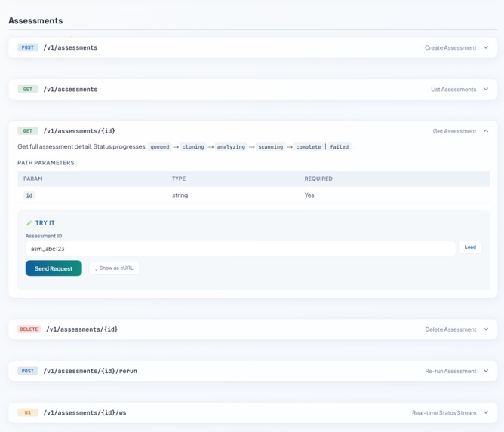Click the Get Assessment label

454,131
